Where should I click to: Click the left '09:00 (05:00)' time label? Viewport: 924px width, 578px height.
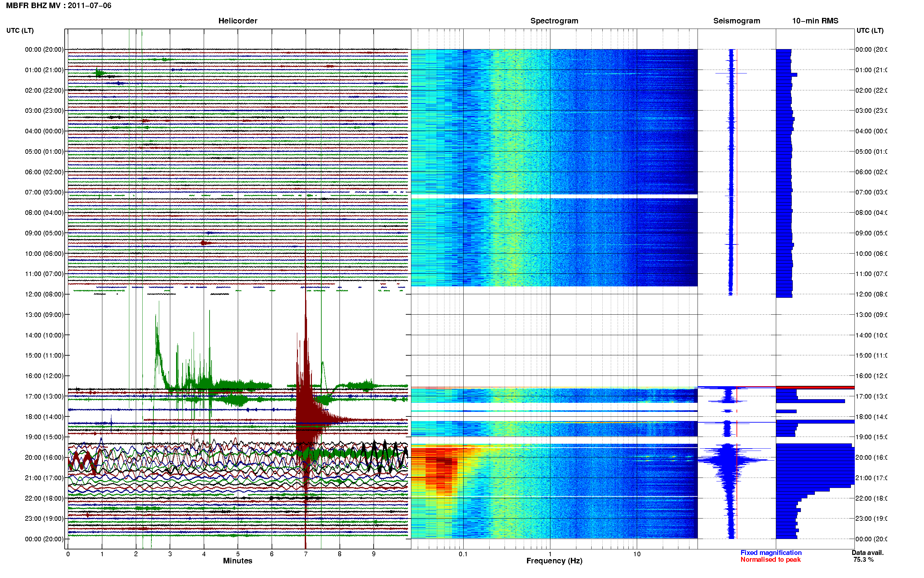pyautogui.click(x=44, y=233)
